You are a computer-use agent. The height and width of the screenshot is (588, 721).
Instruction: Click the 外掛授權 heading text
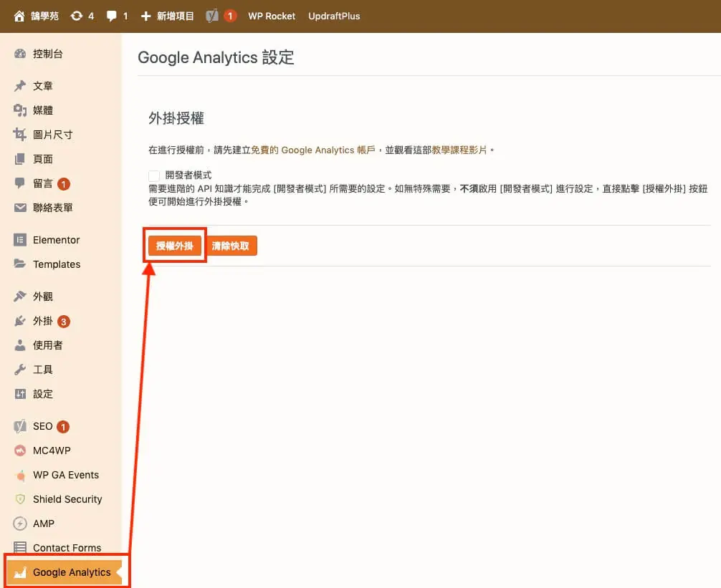176,118
